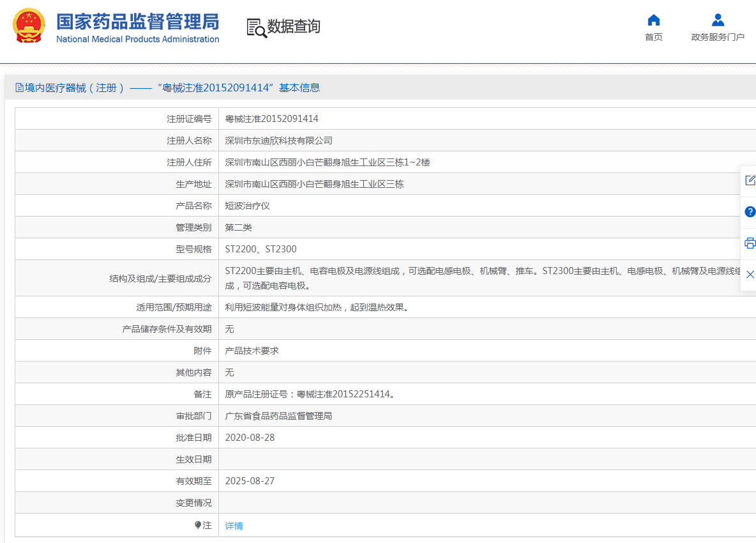
Task: Click the 管理类别 label cell
Action: pos(117,227)
